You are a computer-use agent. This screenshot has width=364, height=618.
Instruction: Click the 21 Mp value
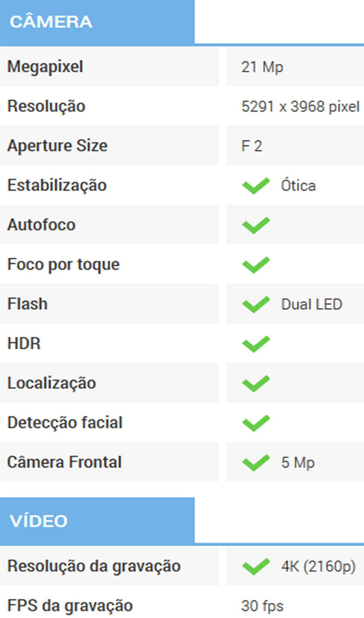262,67
